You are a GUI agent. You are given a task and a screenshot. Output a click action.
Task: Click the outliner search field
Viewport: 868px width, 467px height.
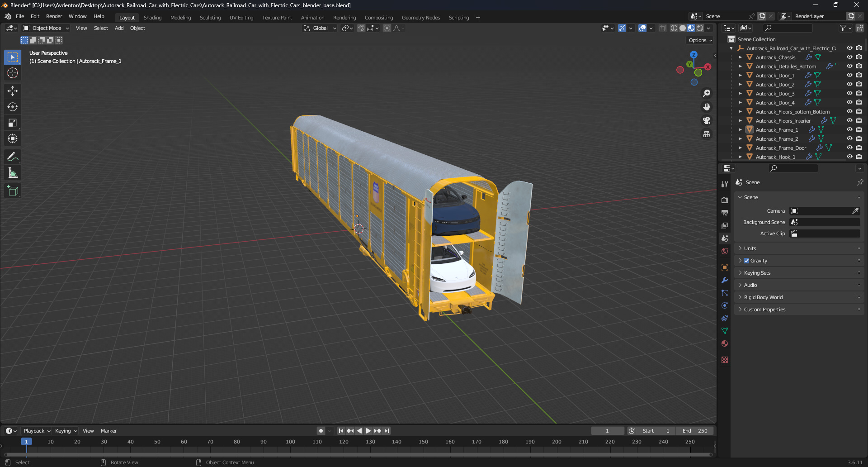[788, 28]
